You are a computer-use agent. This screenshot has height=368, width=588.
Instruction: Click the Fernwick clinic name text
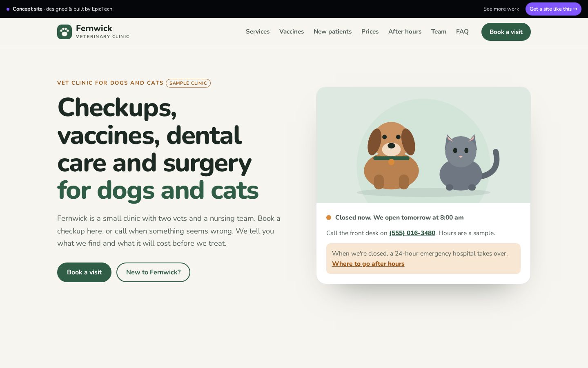[x=94, y=28]
